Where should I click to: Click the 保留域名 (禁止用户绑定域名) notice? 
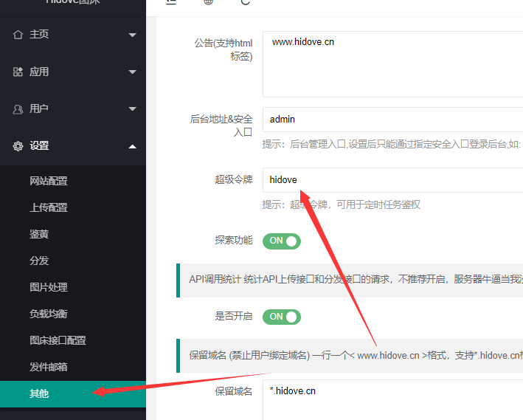[x=350, y=356]
